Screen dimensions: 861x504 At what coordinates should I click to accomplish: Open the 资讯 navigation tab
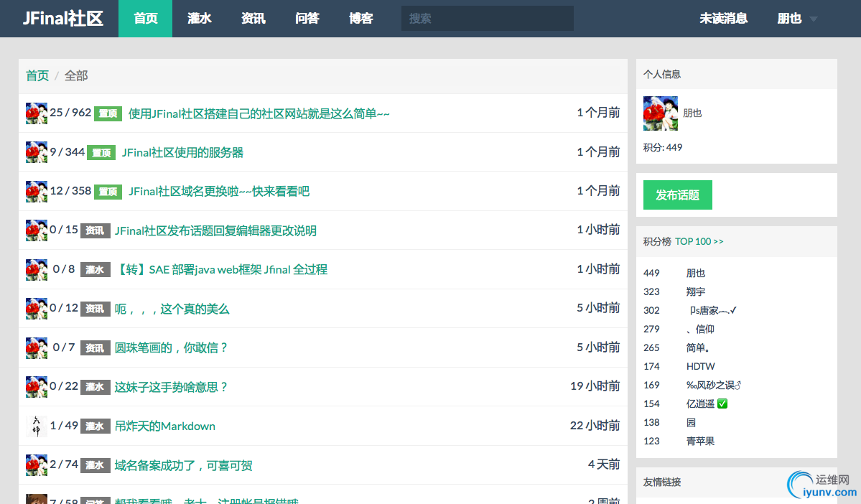point(253,19)
